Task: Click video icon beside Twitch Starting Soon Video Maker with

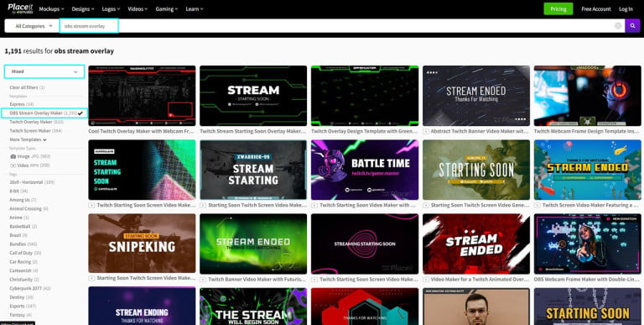Action: (x=314, y=205)
